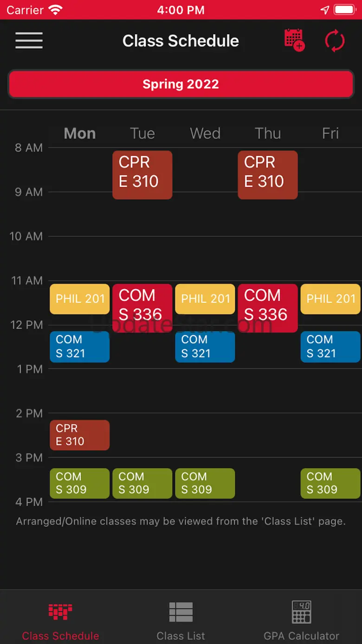The image size is (362, 644).
Task: Select Monday's CPR E 310 afternoon block
Action: [x=80, y=435]
